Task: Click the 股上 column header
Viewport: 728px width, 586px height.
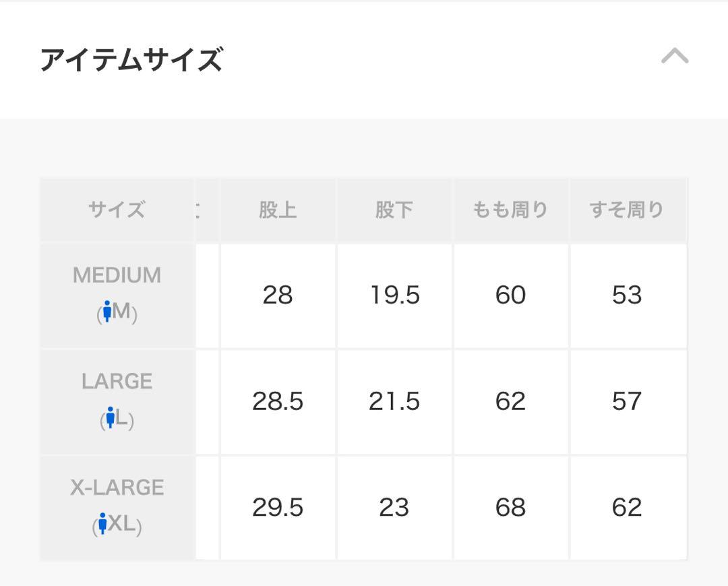Action: [278, 210]
